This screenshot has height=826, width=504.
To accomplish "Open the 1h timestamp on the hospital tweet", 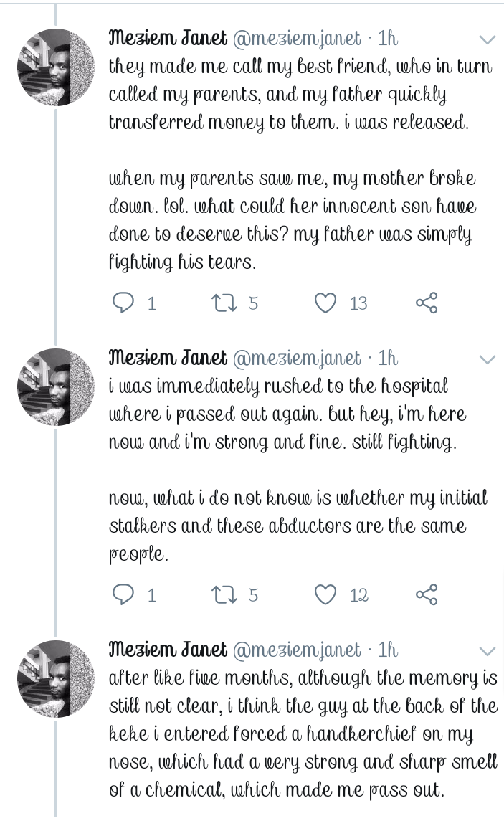I will [x=388, y=359].
